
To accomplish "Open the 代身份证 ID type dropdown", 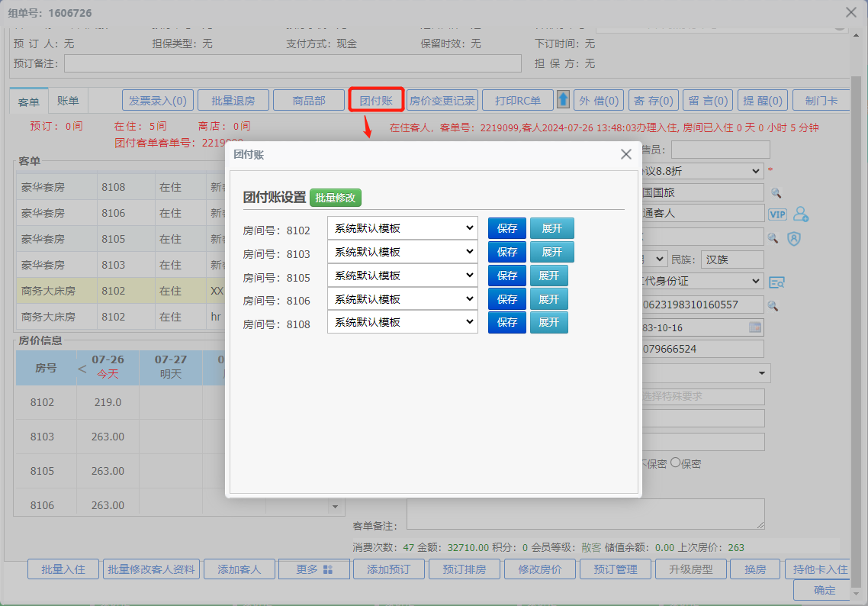I will (702, 281).
